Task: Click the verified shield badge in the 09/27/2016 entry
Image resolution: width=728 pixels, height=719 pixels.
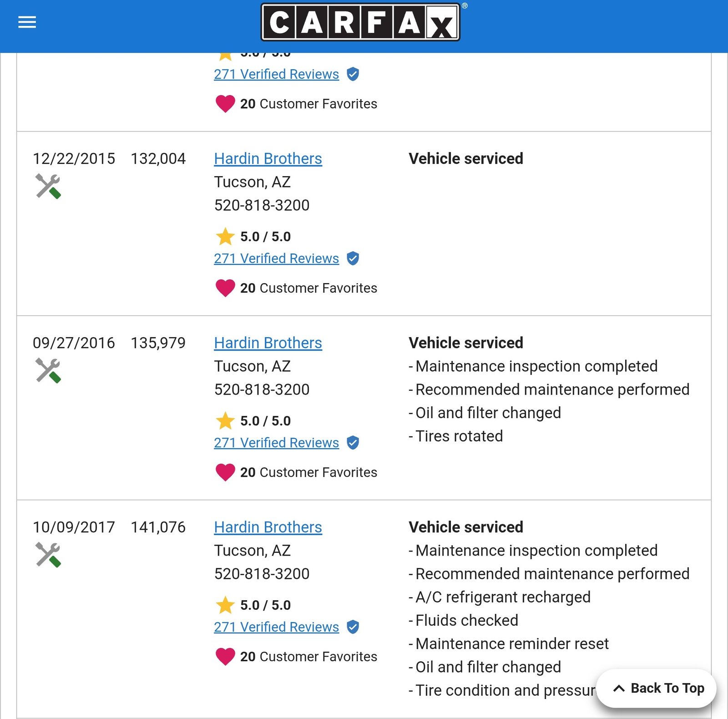Action: point(353,443)
